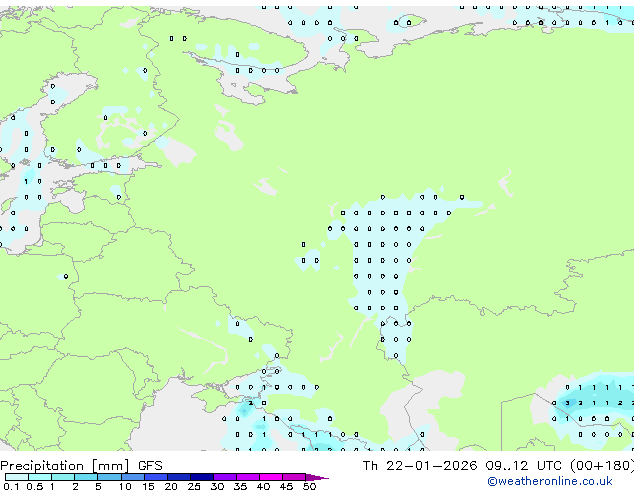Click the legend value '15'
Viewport: 634px width, 490px height.
[x=148, y=486]
